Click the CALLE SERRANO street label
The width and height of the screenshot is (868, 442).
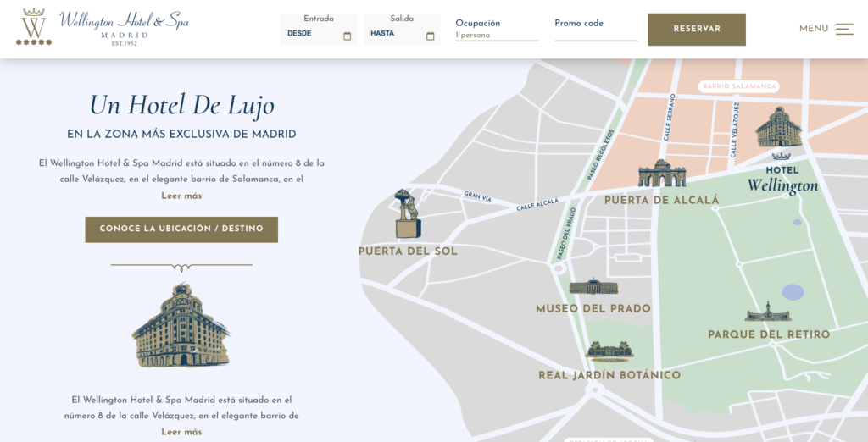pos(670,118)
